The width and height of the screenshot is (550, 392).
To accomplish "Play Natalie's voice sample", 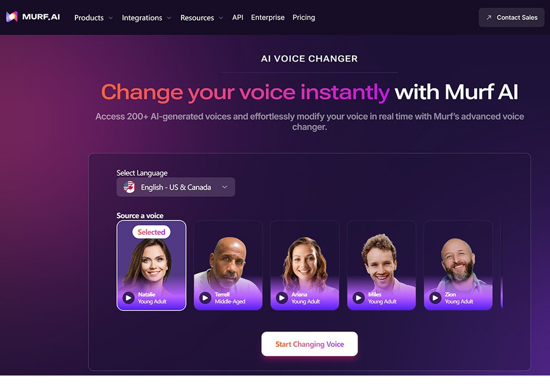I will pyautogui.click(x=128, y=297).
